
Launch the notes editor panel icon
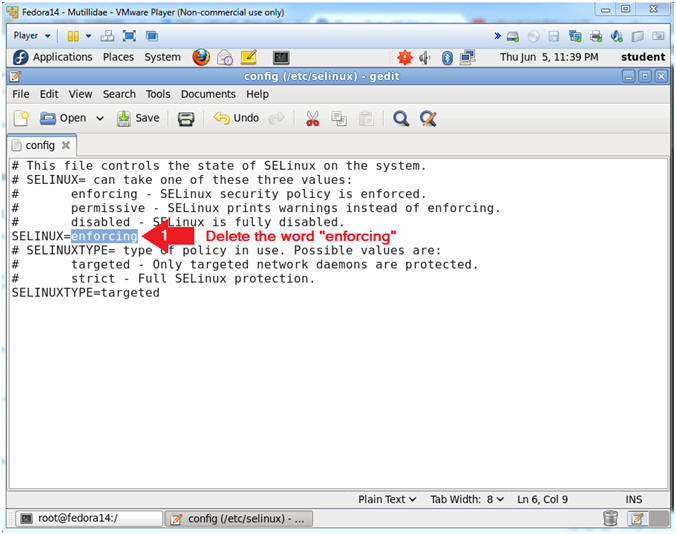click(249, 57)
